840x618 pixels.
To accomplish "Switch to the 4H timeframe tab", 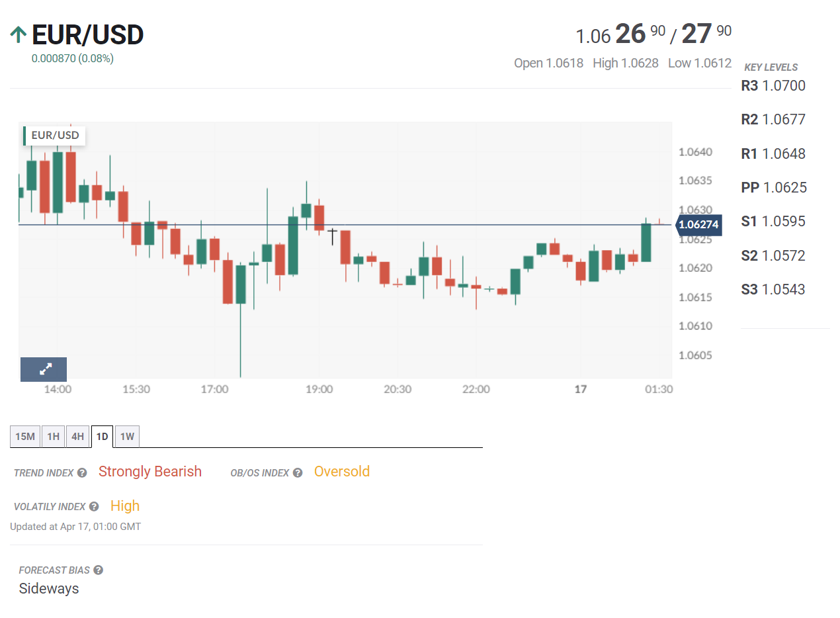I will pyautogui.click(x=78, y=437).
